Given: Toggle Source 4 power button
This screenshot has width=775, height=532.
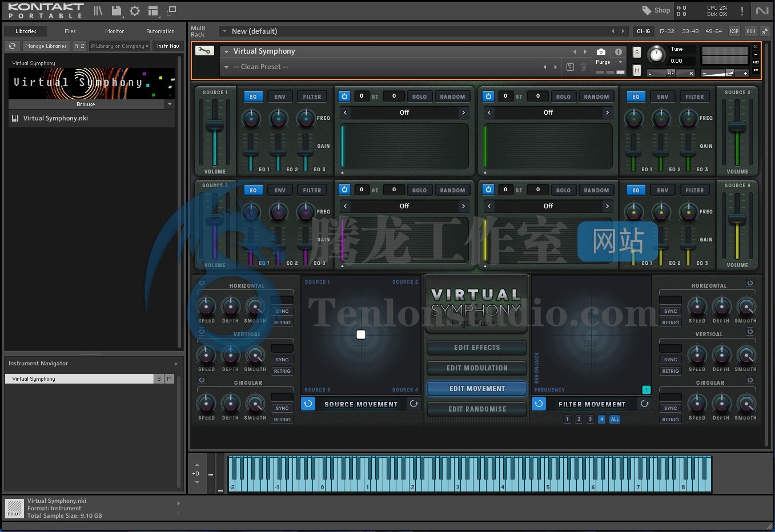Looking at the screenshot, I should tap(488, 190).
